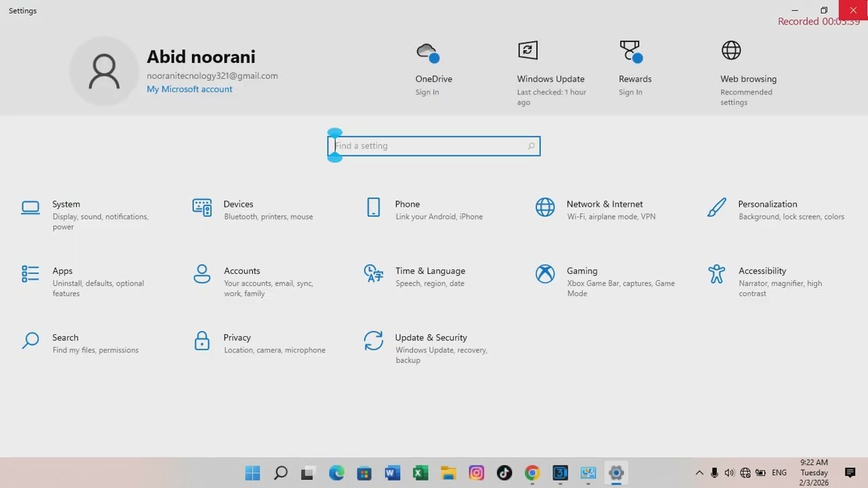This screenshot has height=488, width=868.
Task: Open TikTok from the taskbar
Action: tap(505, 473)
